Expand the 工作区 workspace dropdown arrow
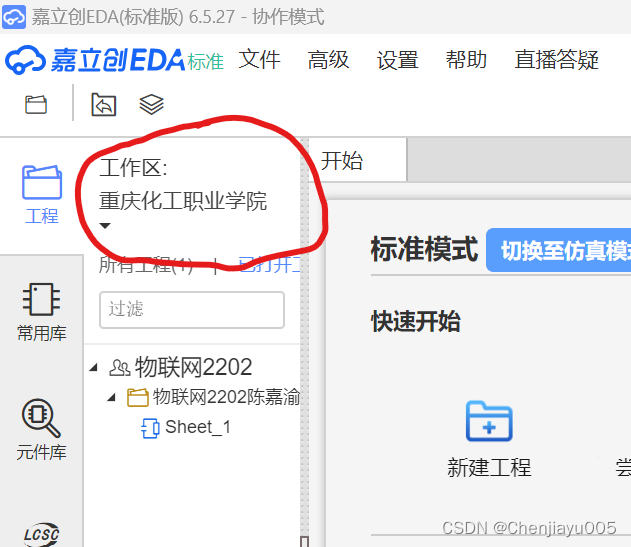Image resolution: width=631 pixels, height=547 pixels. click(x=105, y=226)
